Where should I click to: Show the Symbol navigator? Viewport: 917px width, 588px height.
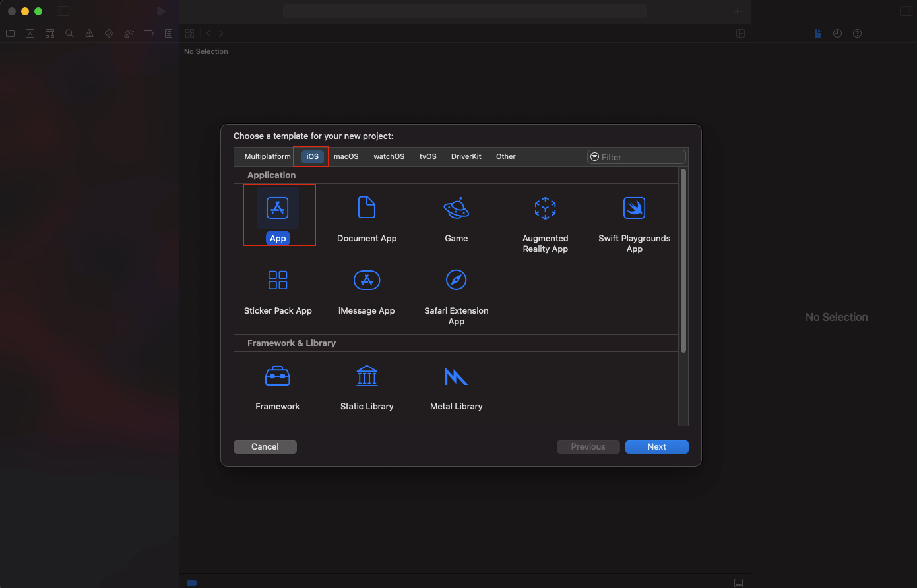click(x=49, y=33)
